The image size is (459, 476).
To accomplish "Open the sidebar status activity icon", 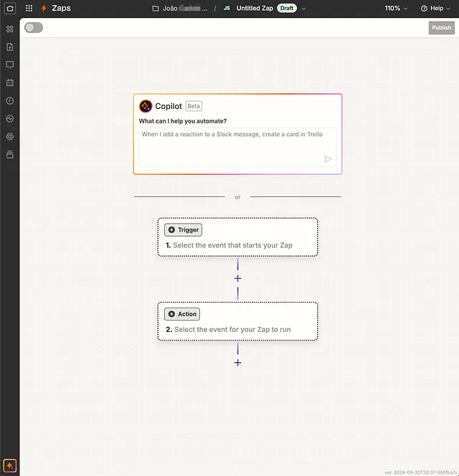I will (x=10, y=118).
